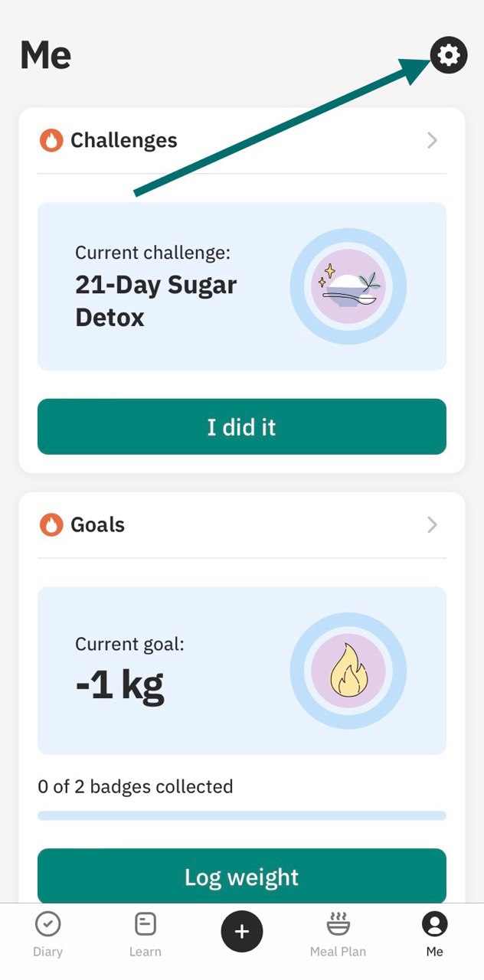Open the 21-Day Sugar Detox card
The height and width of the screenshot is (980, 484).
tap(242, 286)
